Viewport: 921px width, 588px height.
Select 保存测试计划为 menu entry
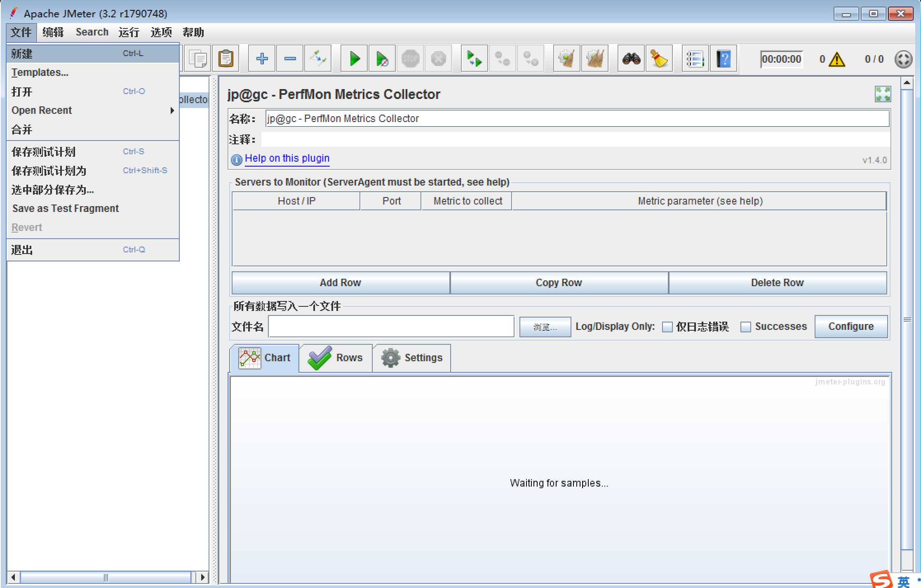93,171
